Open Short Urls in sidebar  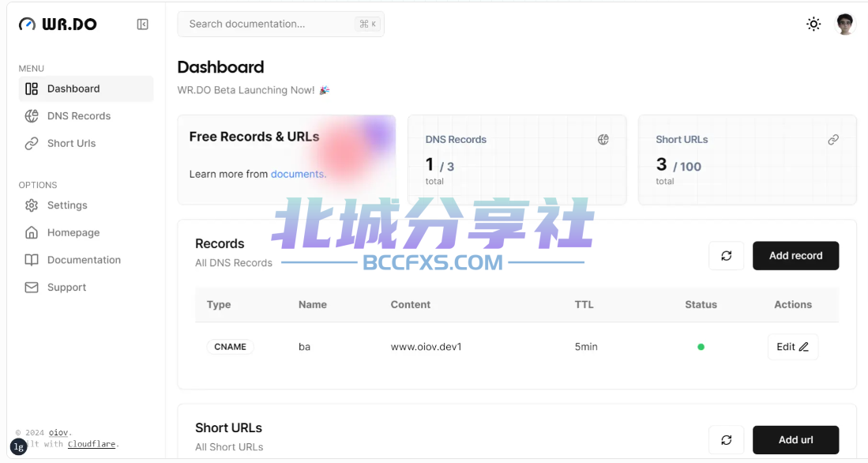86,144
